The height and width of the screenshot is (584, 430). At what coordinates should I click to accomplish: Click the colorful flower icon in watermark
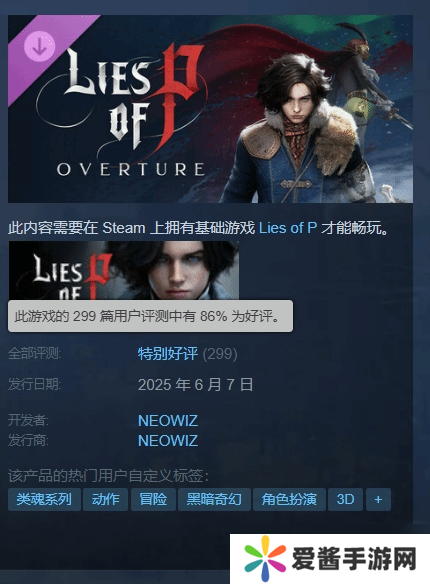click(265, 558)
